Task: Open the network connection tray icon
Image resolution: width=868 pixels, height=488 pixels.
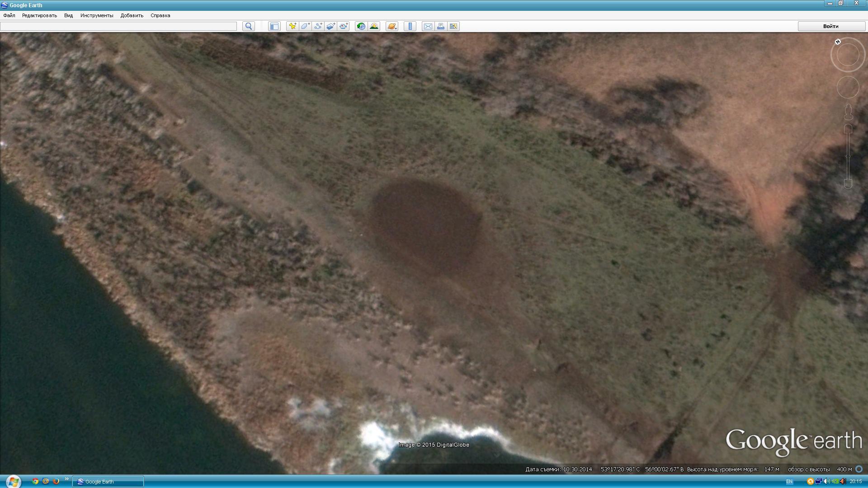Action: click(819, 482)
